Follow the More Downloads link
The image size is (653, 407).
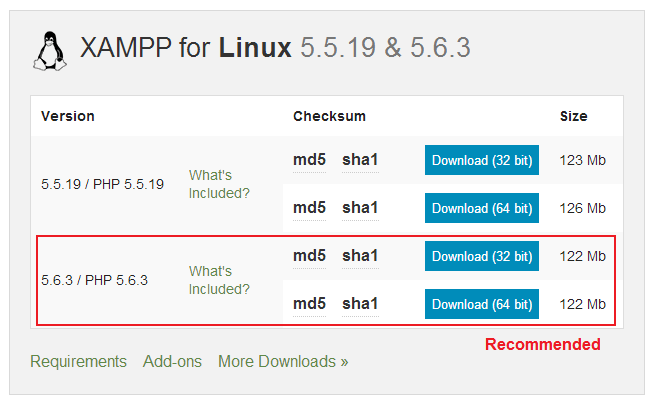tap(283, 361)
